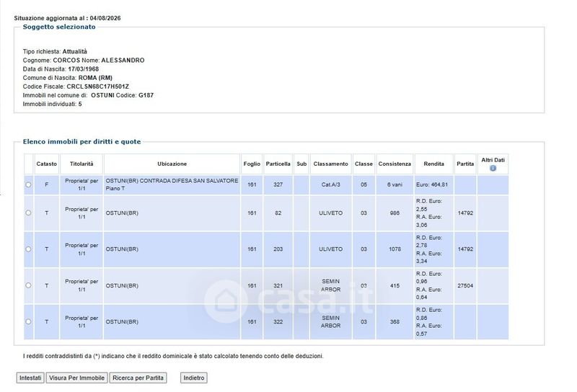Click the Ubicazione column header

(x=172, y=164)
